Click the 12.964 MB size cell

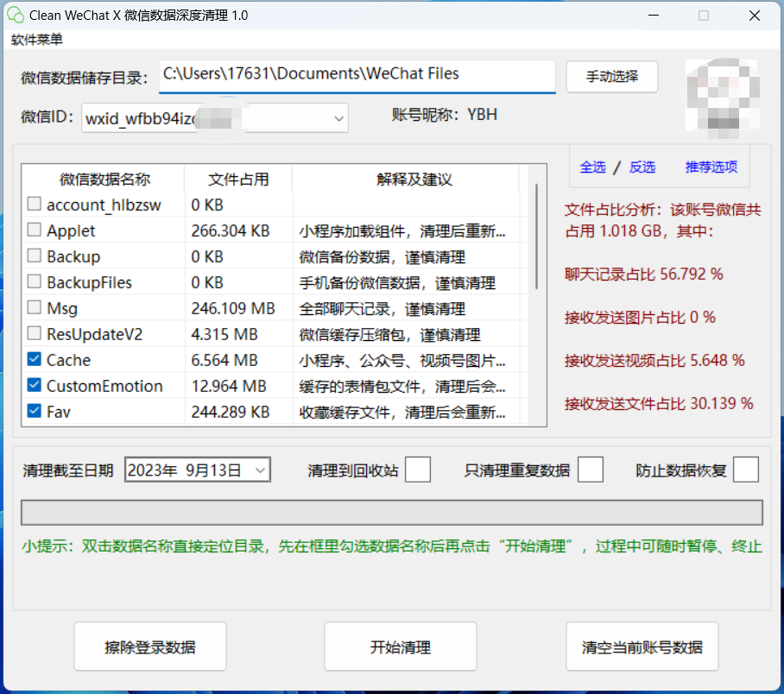point(229,386)
